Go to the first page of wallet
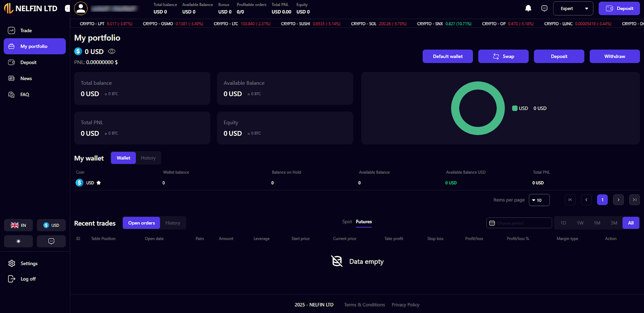Image resolution: width=644 pixels, height=313 pixels. pos(570,200)
